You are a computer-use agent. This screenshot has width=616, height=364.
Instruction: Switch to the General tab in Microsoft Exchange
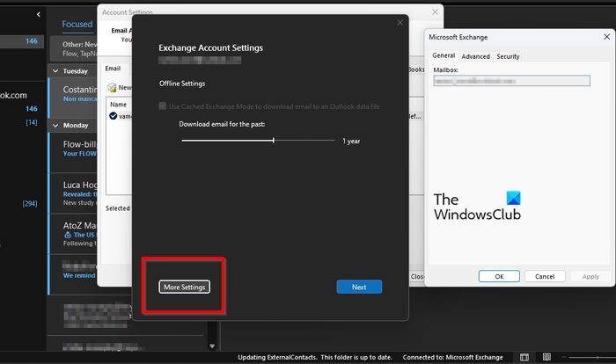coord(444,55)
